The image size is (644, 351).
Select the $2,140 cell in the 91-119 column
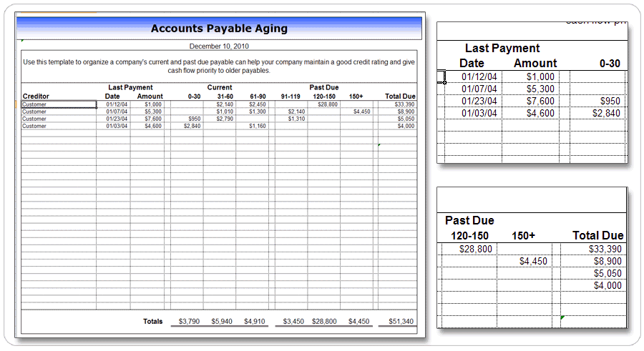coord(296,112)
